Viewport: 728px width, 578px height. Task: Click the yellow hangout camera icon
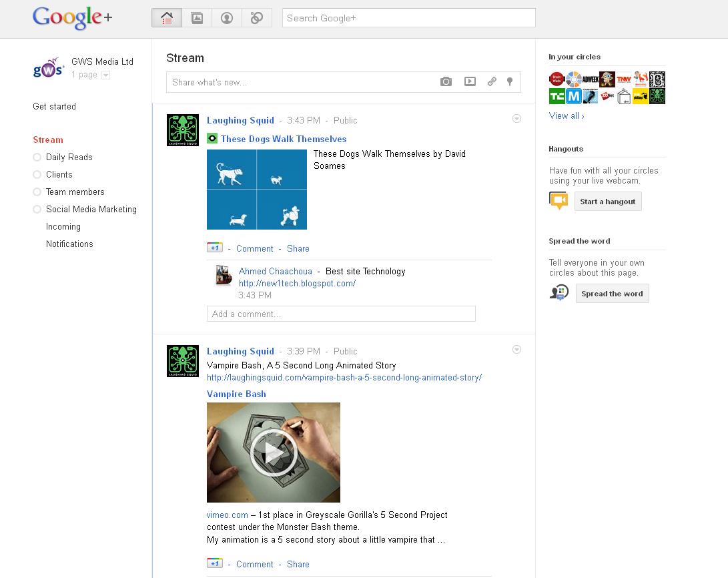pyautogui.click(x=559, y=200)
